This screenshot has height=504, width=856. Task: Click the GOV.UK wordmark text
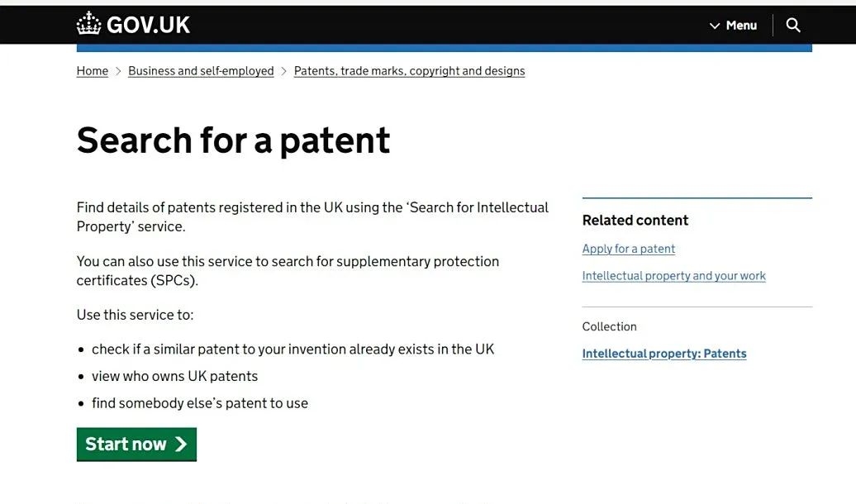tap(149, 25)
